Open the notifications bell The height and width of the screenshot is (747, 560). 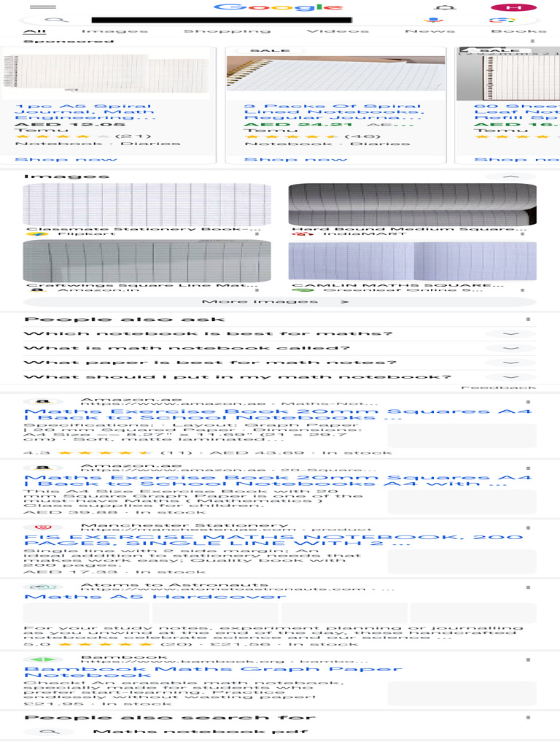coord(446,7)
